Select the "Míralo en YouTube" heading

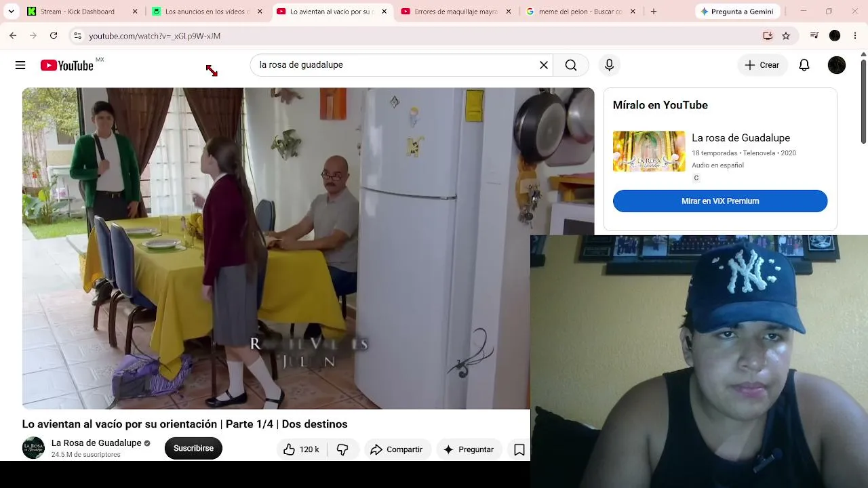coord(660,105)
